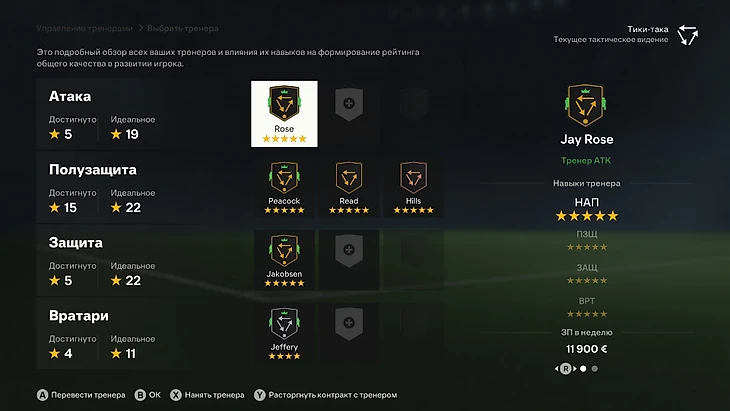Select the Peacock midfield coach badge
Viewport: 730px width, 411px height.
click(x=284, y=188)
